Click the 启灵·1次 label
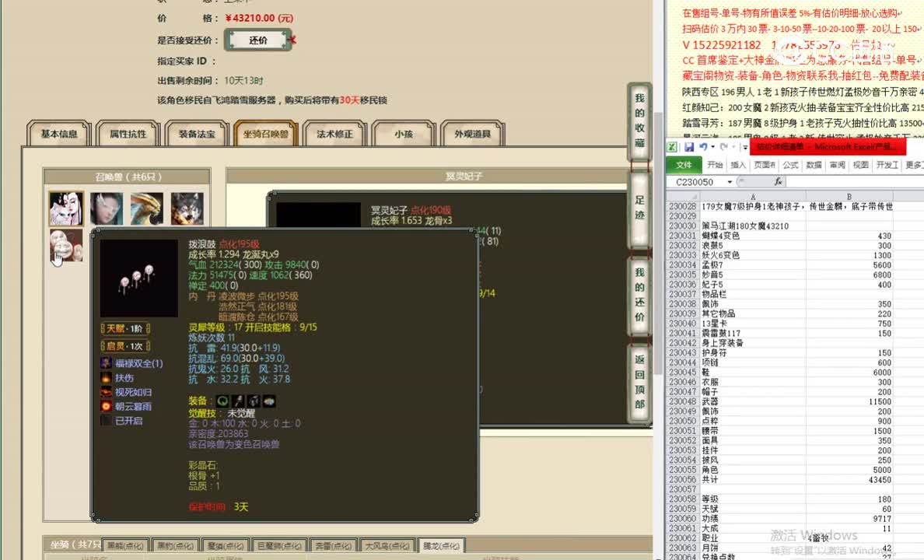Image resolution: width=924 pixels, height=560 pixels. pyautogui.click(x=125, y=346)
